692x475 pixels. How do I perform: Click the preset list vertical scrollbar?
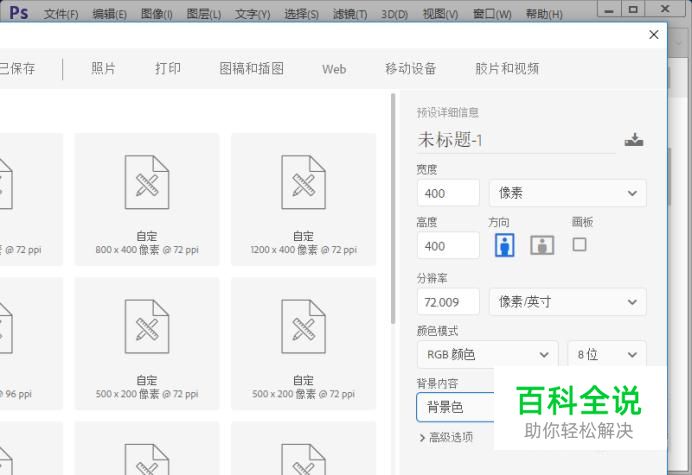click(x=393, y=209)
